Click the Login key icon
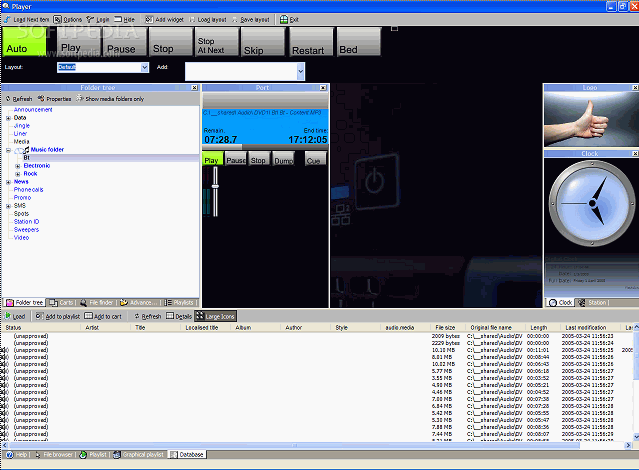The image size is (639, 470). [x=90, y=20]
